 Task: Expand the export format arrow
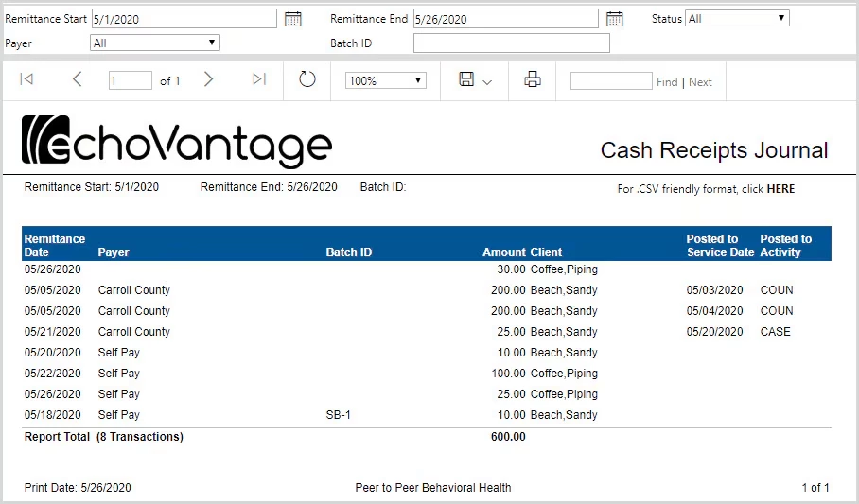click(x=487, y=82)
